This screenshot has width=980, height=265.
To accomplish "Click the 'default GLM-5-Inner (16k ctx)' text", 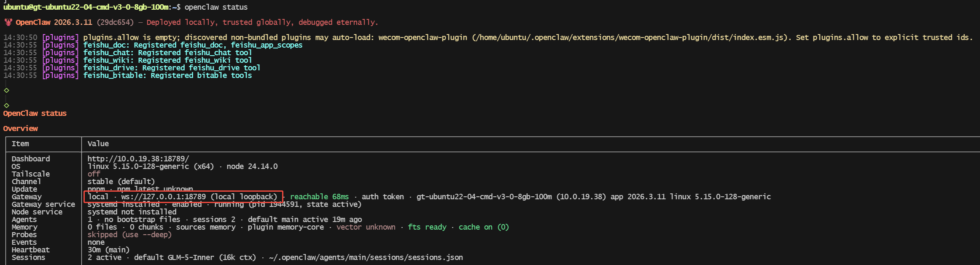I will point(195,257).
